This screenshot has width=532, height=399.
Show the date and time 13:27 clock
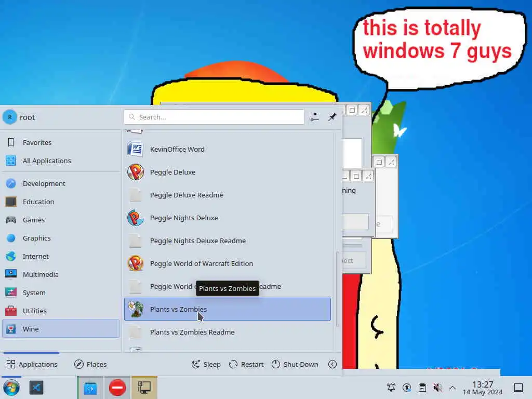[x=483, y=388]
